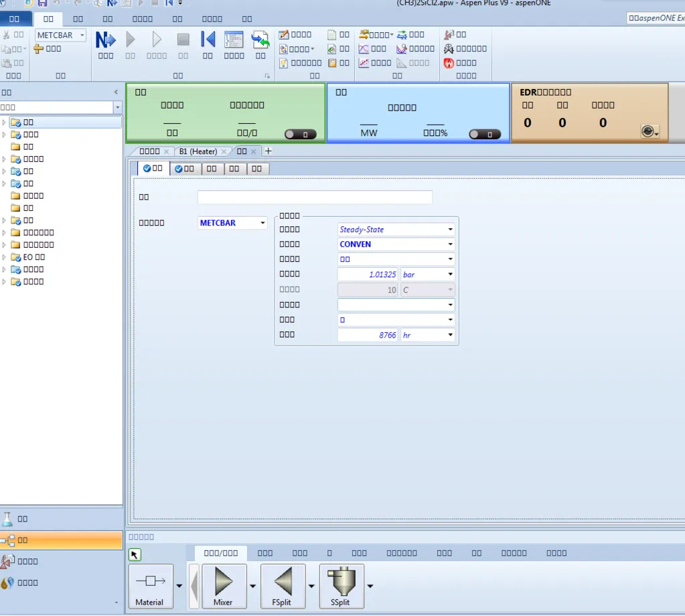Open the blue File tab in the ribbon
This screenshot has height=616, width=685.
click(15, 19)
